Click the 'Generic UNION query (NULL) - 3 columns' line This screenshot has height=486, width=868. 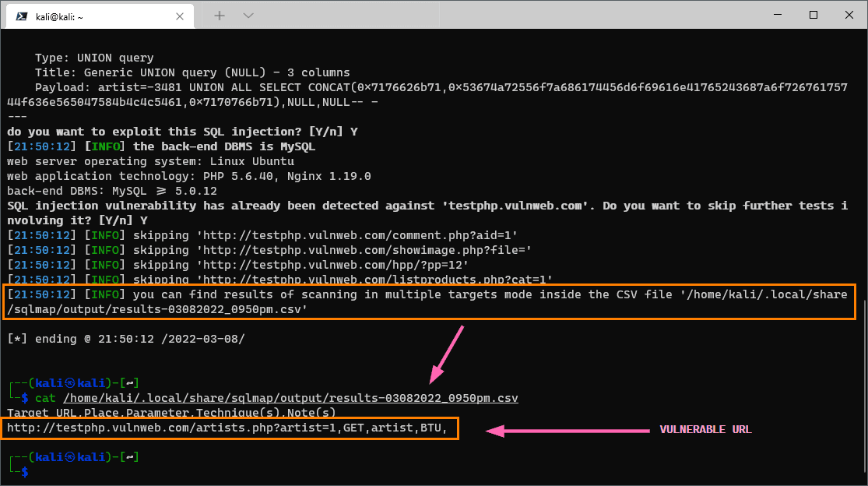click(x=192, y=72)
